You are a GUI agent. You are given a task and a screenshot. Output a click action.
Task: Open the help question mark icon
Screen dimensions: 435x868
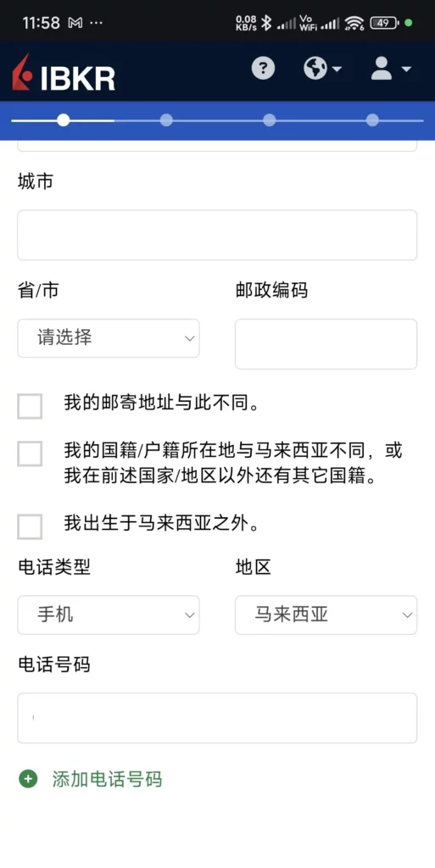(x=263, y=69)
